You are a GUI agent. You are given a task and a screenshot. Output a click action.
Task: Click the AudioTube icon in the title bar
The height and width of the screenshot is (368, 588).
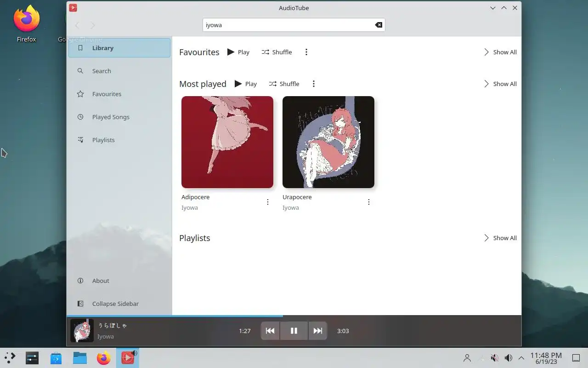coord(73,8)
